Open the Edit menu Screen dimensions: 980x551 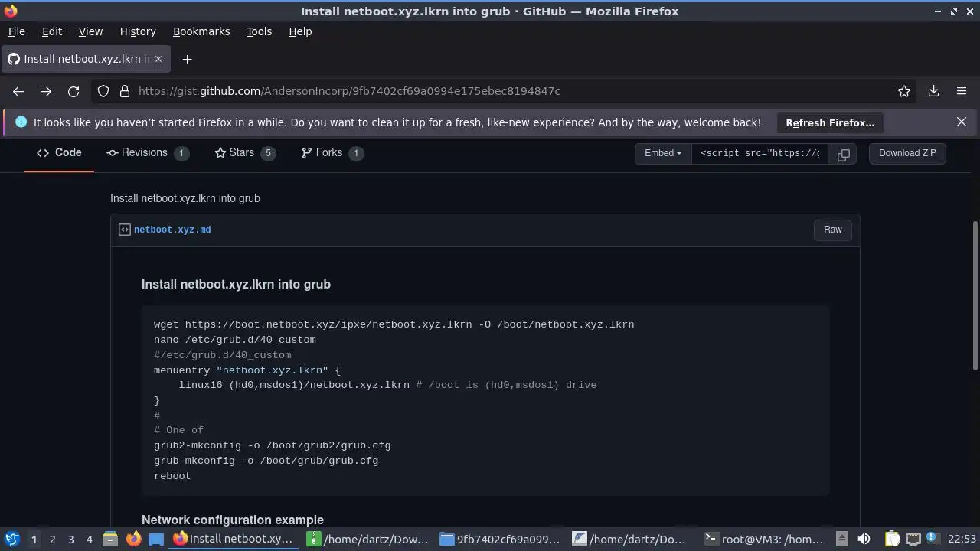point(52,31)
